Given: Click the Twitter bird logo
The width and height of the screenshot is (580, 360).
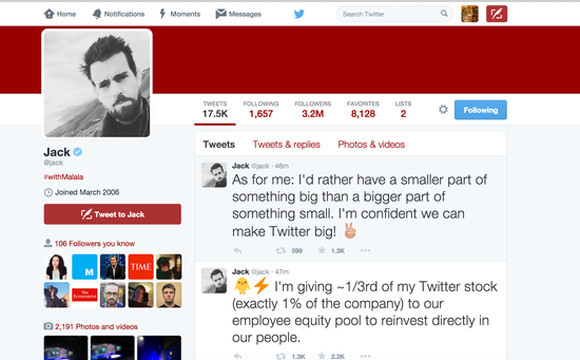Looking at the screenshot, I should (299, 14).
